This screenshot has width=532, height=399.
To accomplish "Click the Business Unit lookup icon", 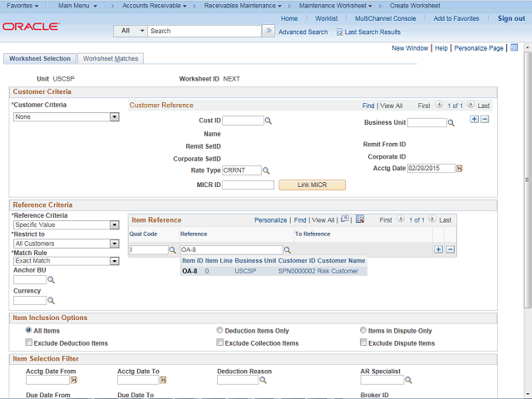I will tap(451, 123).
